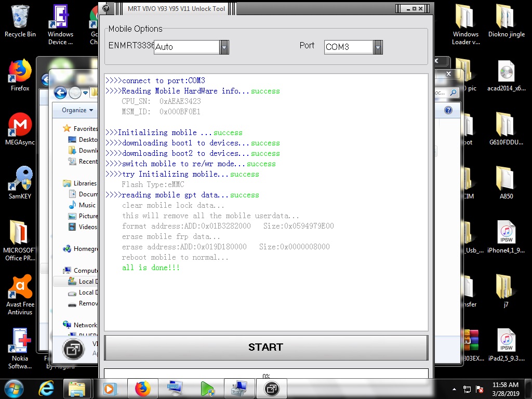Open the Organize menu in Explorer
532x399 pixels.
(x=77, y=110)
